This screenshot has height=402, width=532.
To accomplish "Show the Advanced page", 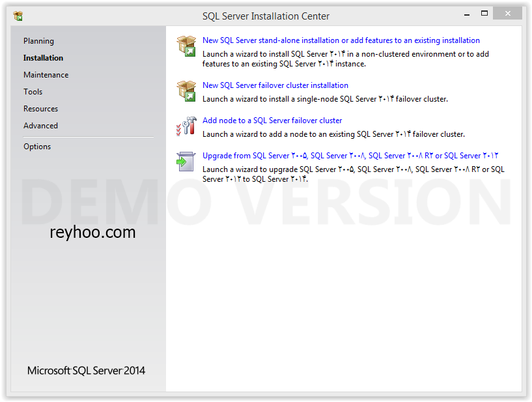I will [x=41, y=126].
